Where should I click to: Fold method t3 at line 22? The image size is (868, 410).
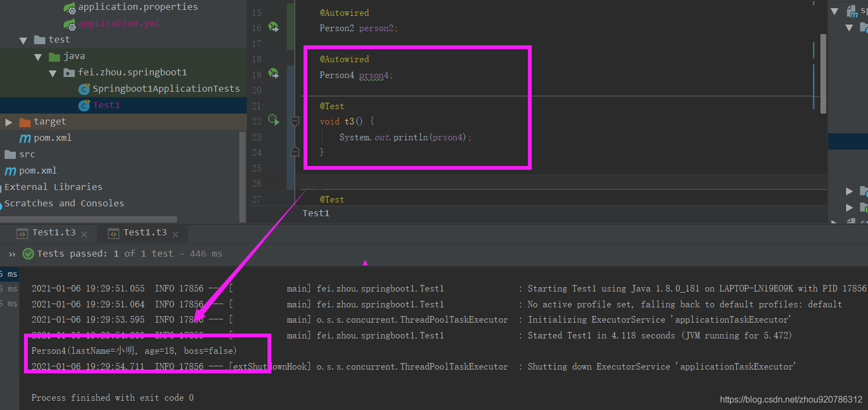295,121
